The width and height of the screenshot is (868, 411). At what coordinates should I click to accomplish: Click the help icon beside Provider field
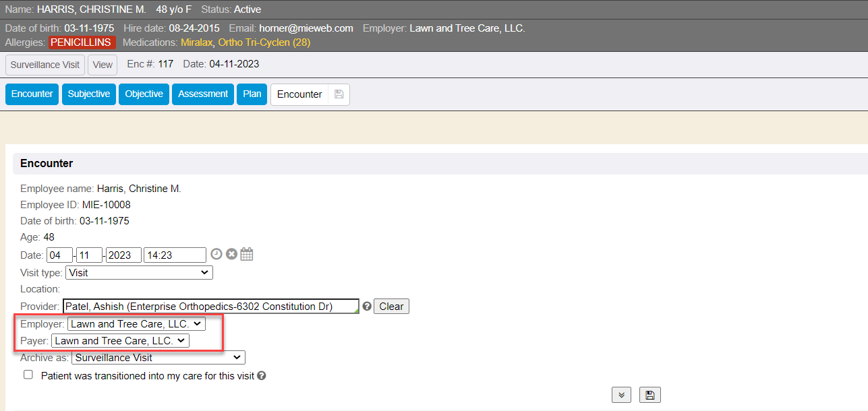[367, 306]
